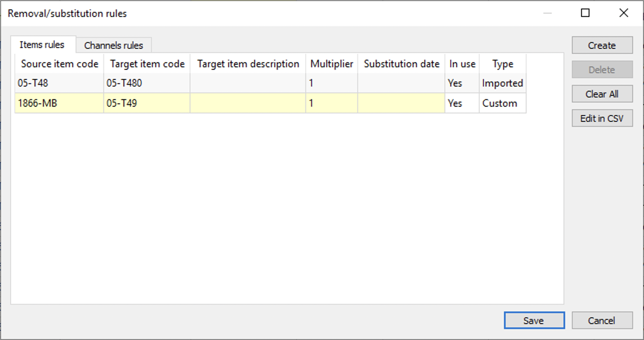The width and height of the screenshot is (644, 340).
Task: Select the Items rules tab
Action: point(42,44)
